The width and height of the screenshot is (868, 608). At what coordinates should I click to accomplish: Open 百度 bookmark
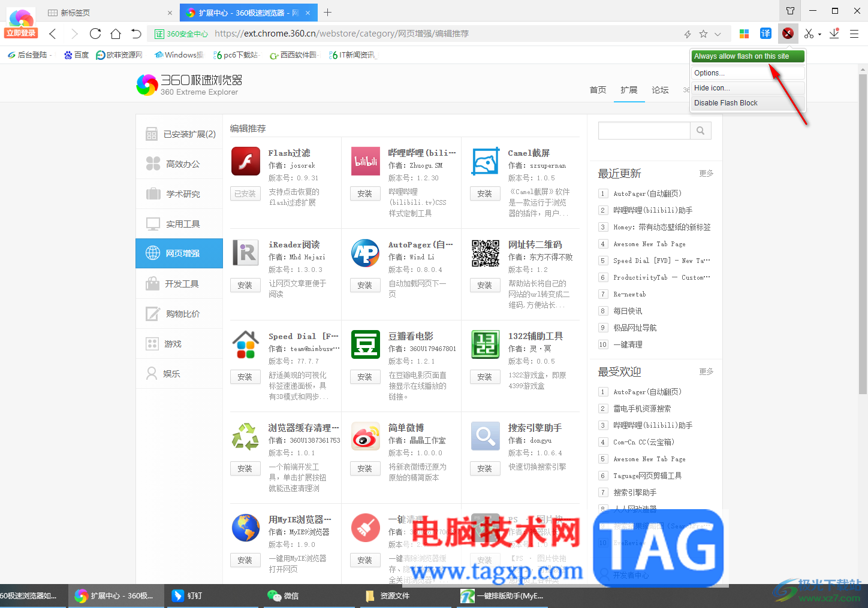coord(77,55)
